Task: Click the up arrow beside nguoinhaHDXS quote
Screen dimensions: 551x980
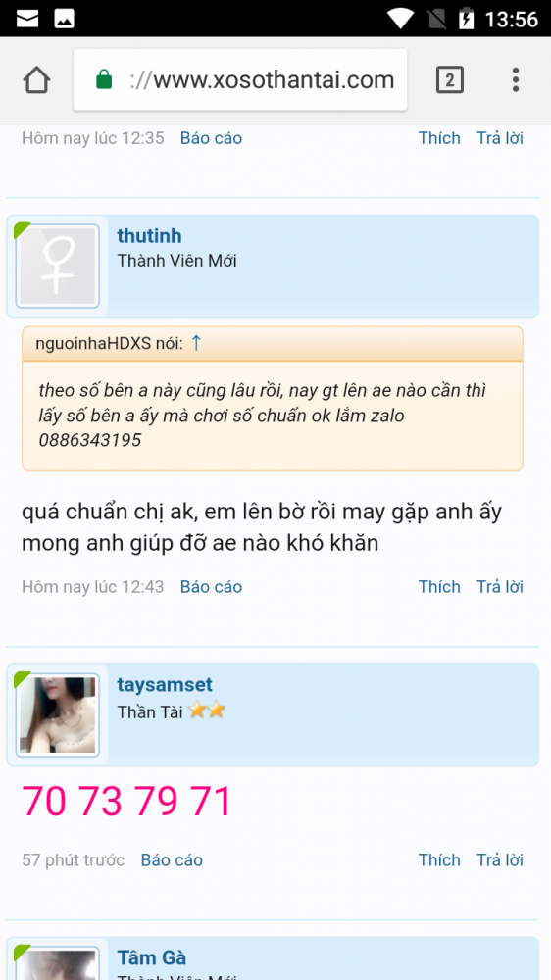Action: 196,342
